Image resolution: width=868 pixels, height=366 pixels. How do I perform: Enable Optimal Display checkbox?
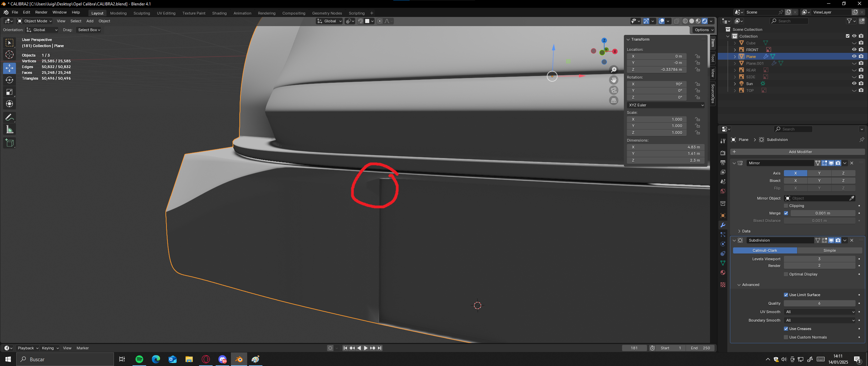(786, 274)
